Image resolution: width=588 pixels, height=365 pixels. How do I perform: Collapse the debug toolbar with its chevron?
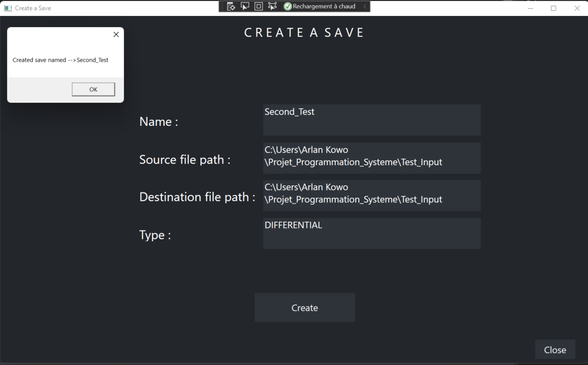pyautogui.click(x=366, y=6)
